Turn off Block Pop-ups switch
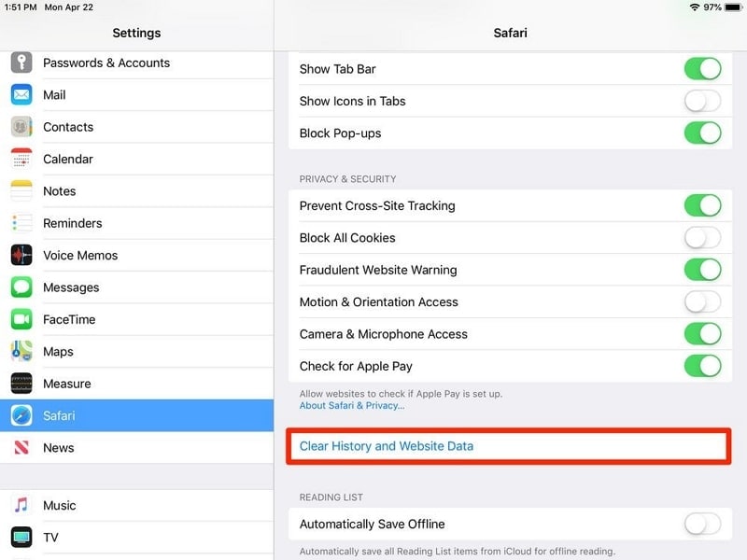Viewport: 747px width, 560px height. click(x=703, y=133)
